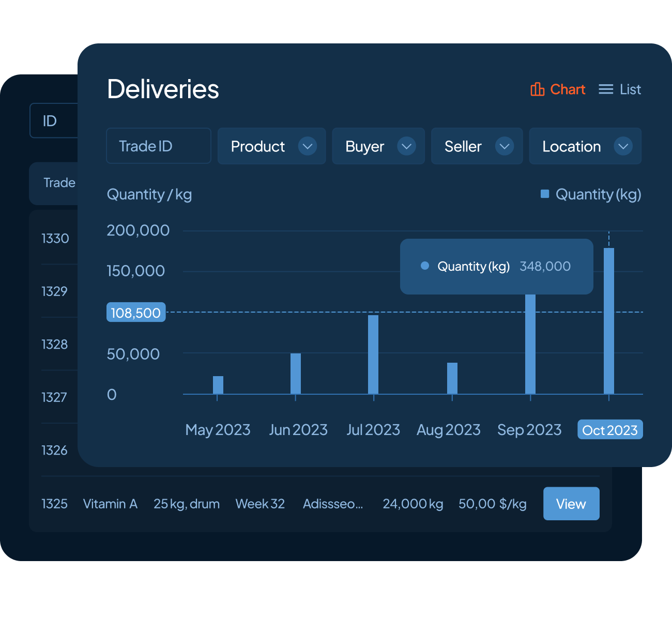The image size is (672, 620).
Task: Click inside the Trade ID field
Action: pyautogui.click(x=158, y=146)
